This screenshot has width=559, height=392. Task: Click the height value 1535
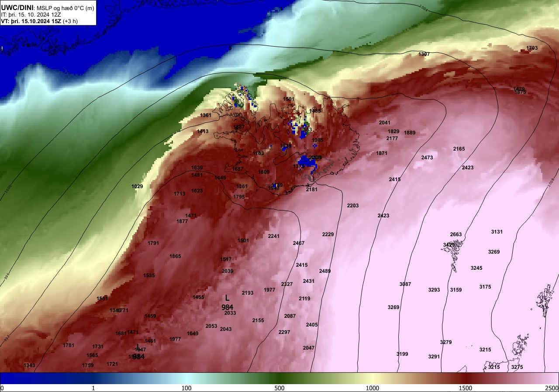[149, 275]
